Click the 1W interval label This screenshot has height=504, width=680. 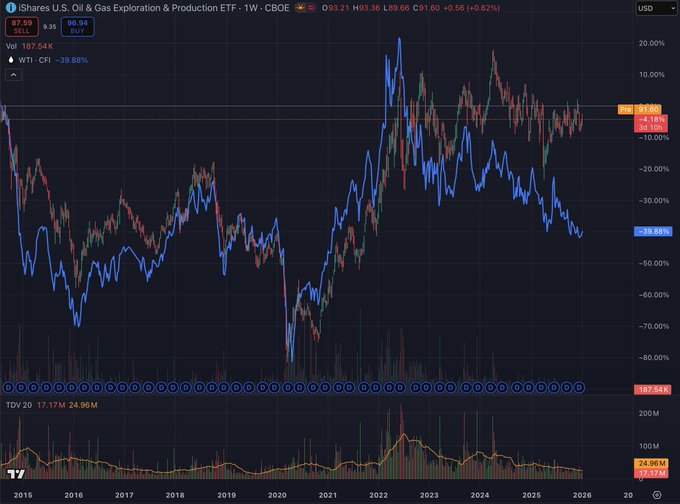(250, 8)
